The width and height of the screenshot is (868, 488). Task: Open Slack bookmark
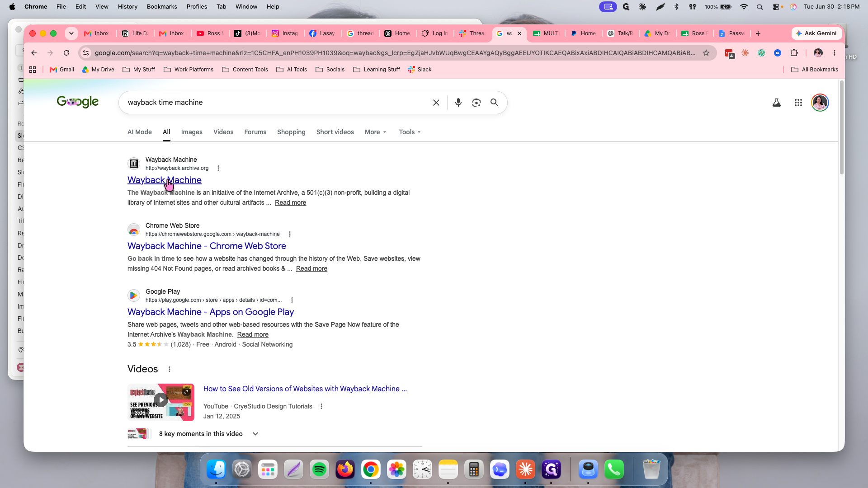point(420,70)
